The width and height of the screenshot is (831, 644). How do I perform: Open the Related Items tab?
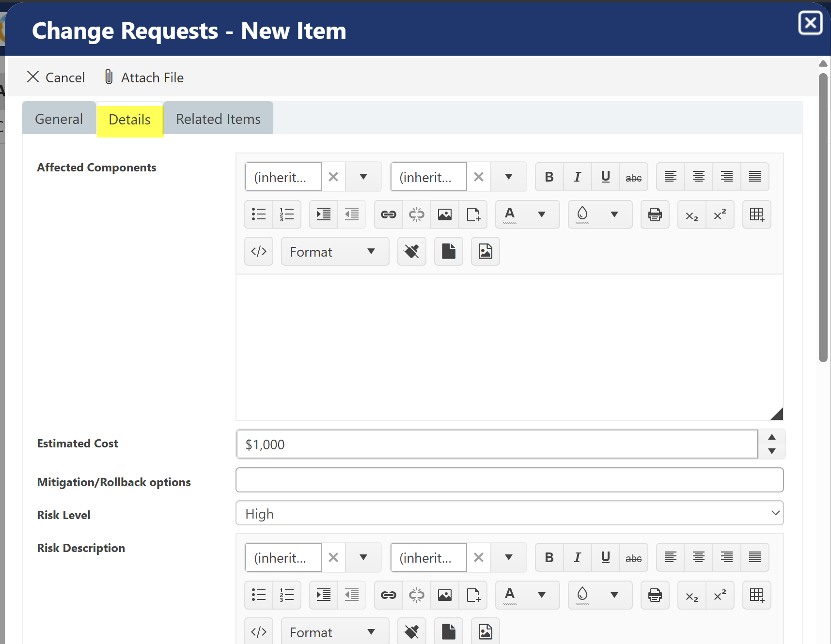pos(218,119)
